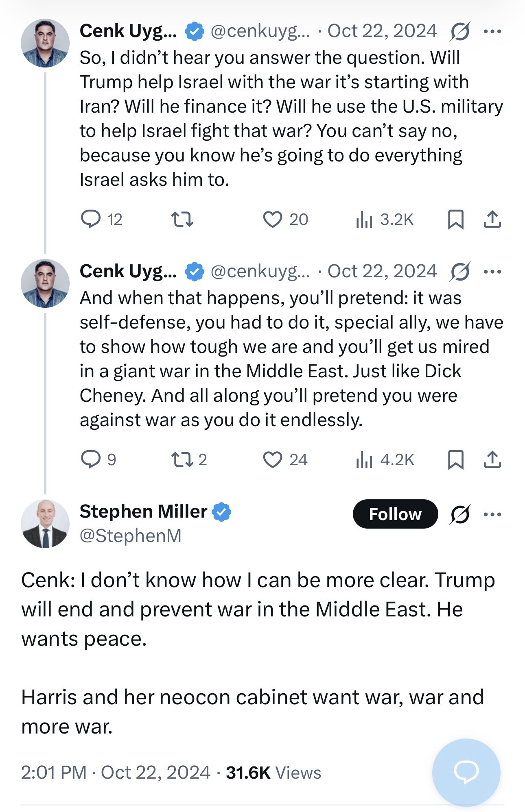Viewport: 525px width, 812px height.
Task: Repost the first Cenk Uygur tweet
Action: (182, 219)
